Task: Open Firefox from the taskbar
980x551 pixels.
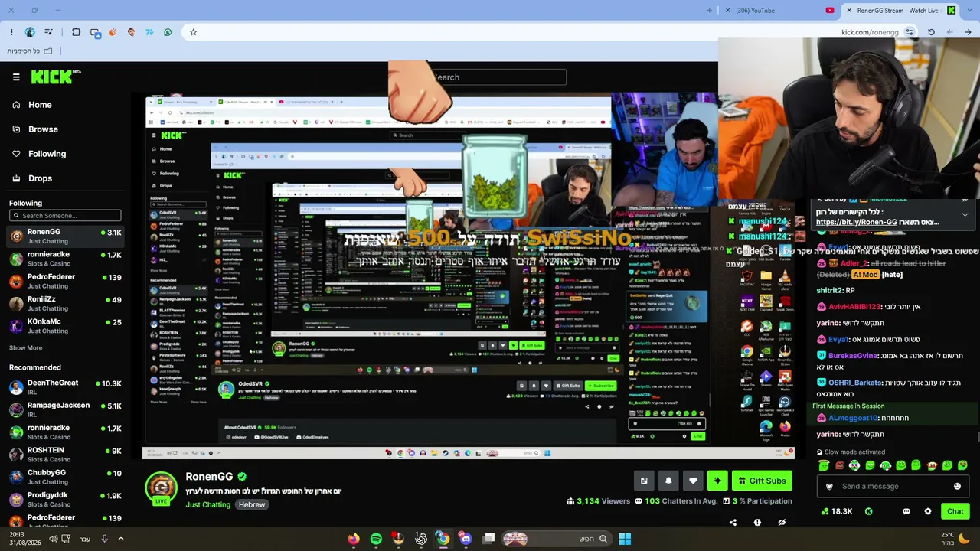Action: (353, 539)
